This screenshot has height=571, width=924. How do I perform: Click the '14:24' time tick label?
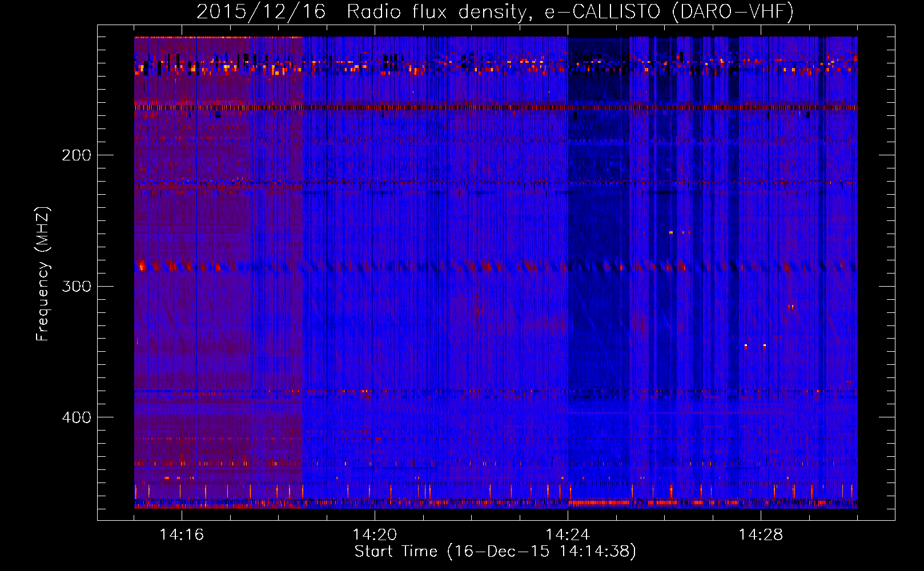tap(568, 535)
